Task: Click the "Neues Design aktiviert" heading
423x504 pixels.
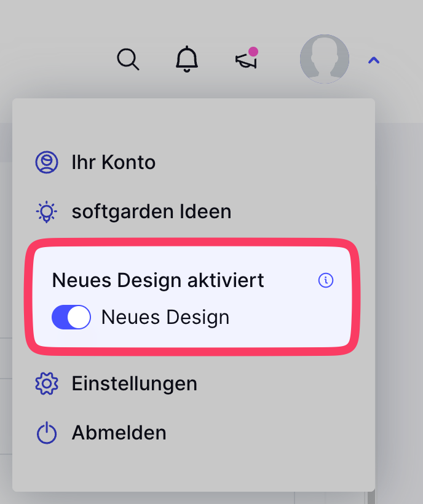Action: point(158,280)
